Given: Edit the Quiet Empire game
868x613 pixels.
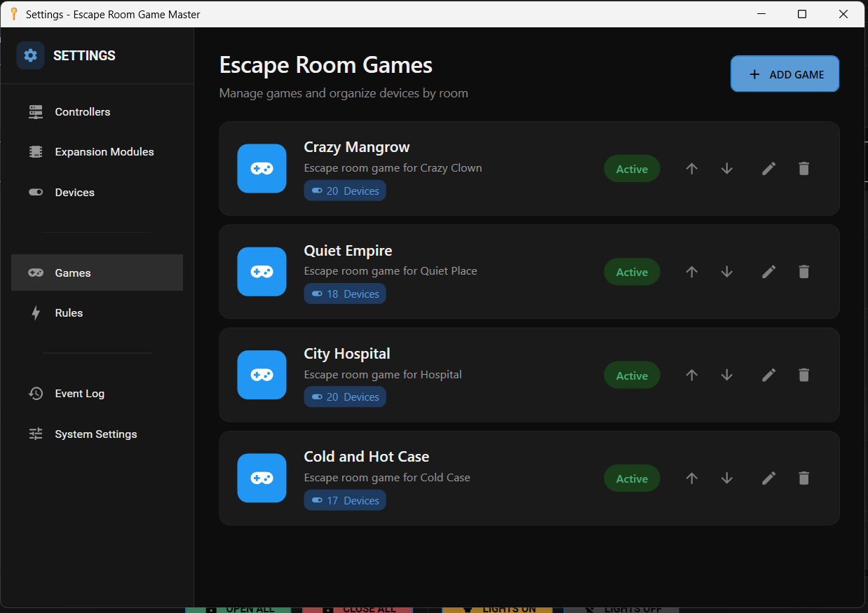Looking at the screenshot, I should (x=769, y=272).
